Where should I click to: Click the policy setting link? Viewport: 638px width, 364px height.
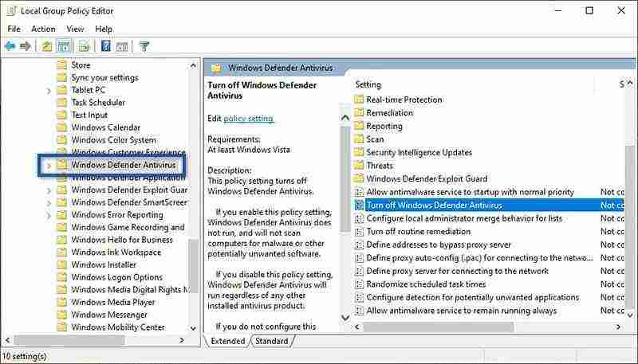point(249,118)
